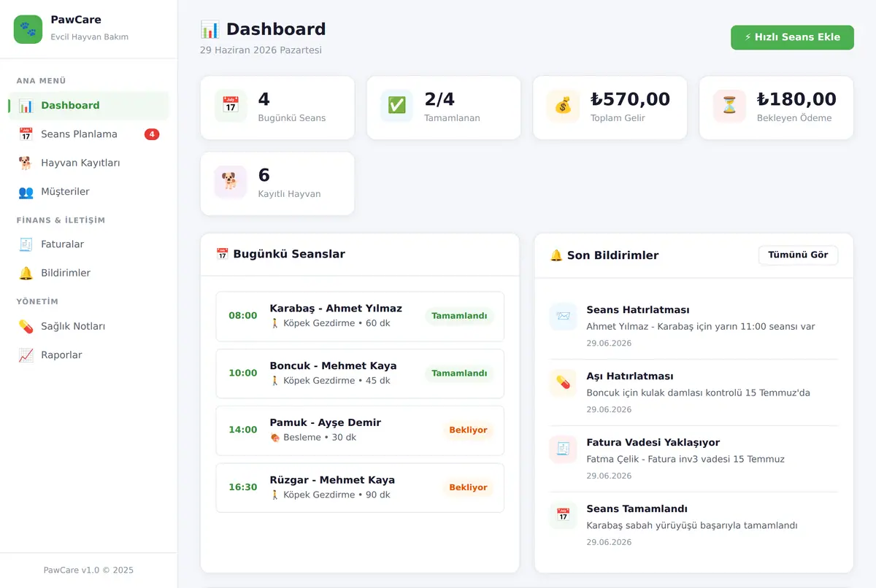Click the Dashboard chart icon in sidebar
This screenshot has height=588, width=876.
coord(26,106)
